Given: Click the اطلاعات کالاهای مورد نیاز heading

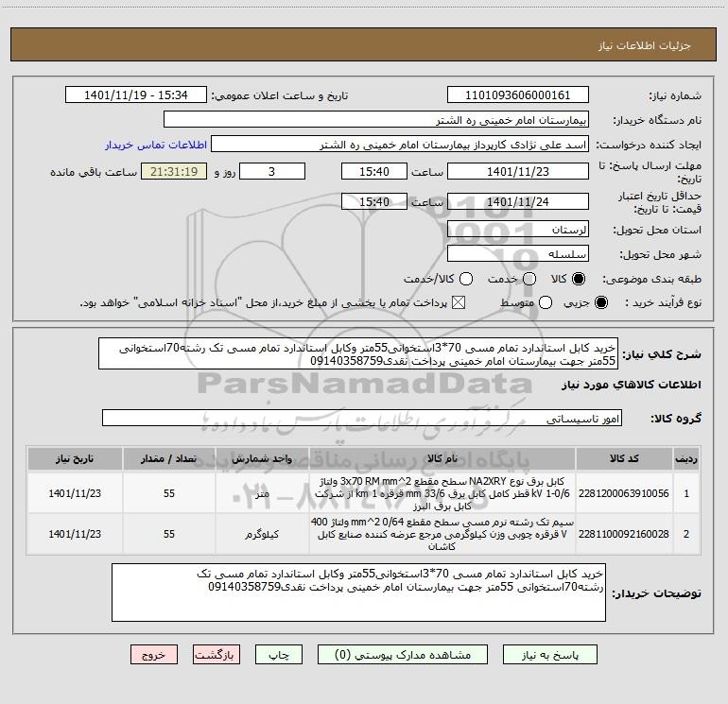Looking at the screenshot, I should click(631, 385).
